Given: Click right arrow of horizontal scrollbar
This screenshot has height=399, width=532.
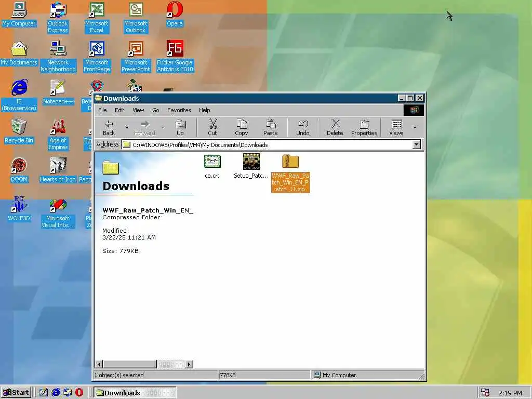Looking at the screenshot, I should (189, 364).
